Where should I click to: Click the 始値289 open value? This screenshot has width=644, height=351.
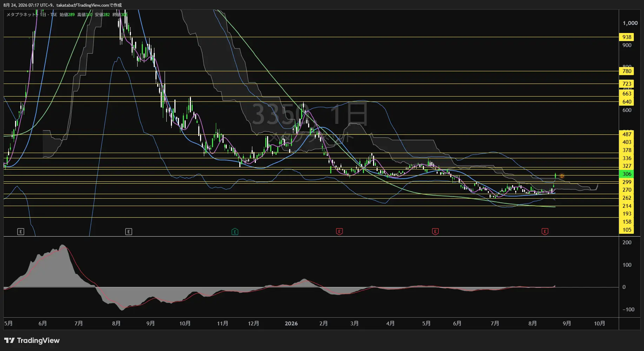67,15
